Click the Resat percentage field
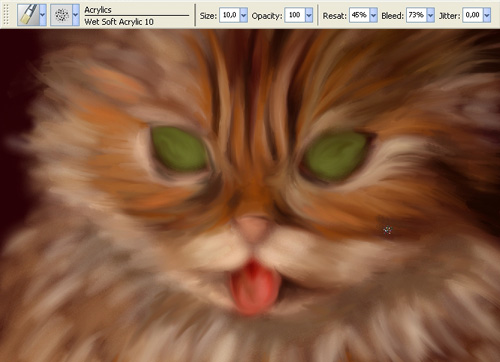This screenshot has width=500, height=362. coord(359,15)
